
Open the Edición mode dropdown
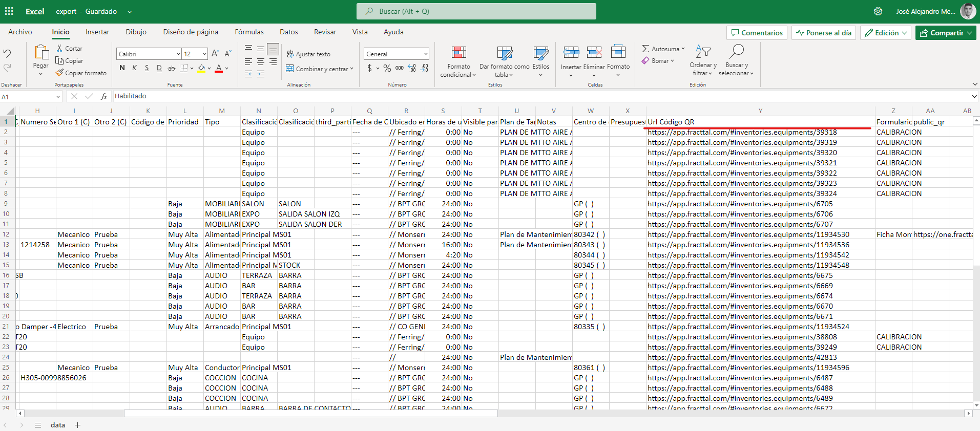click(x=885, y=33)
